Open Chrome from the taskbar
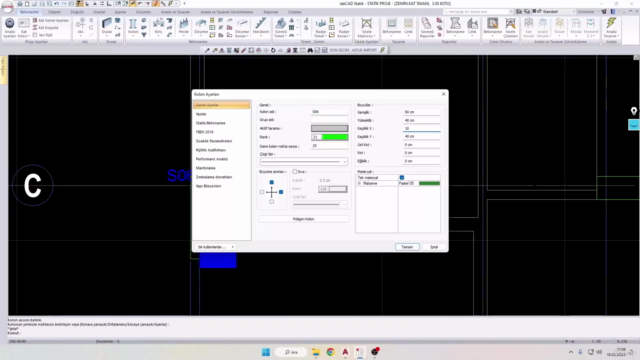Screen dimensions: 640x360 click(330, 352)
